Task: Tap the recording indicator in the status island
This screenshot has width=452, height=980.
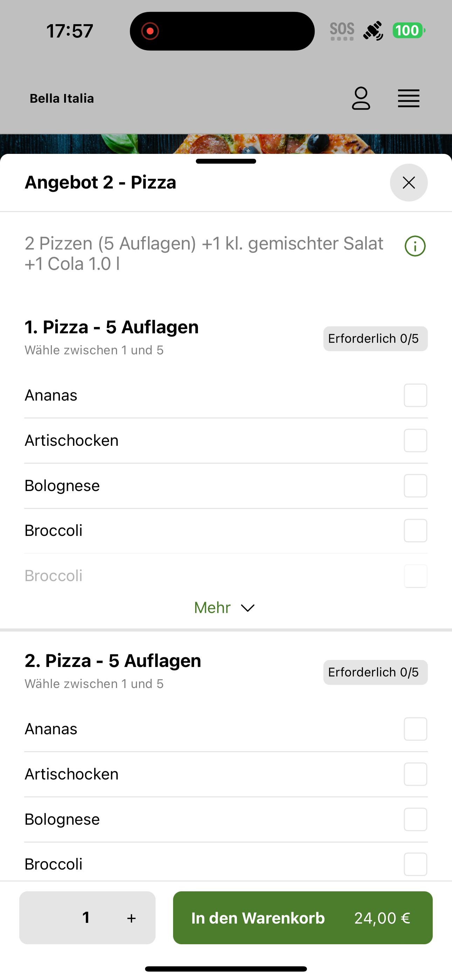Action: click(150, 31)
